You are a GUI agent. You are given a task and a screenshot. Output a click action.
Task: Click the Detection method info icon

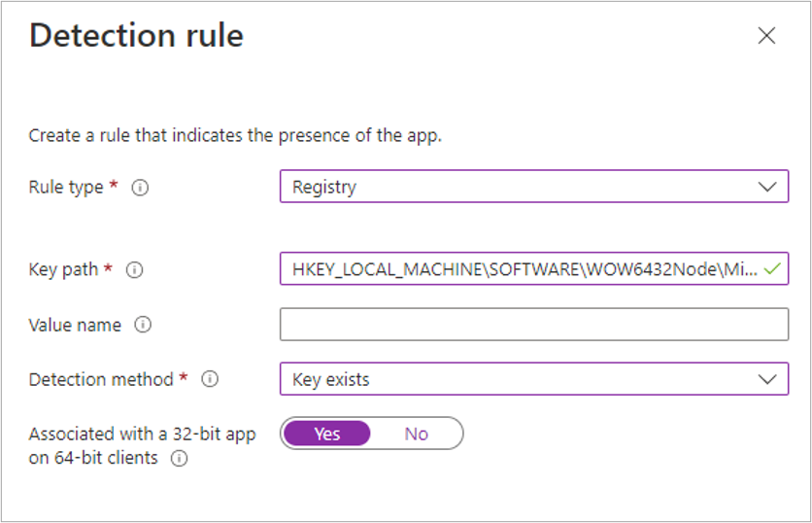pyautogui.click(x=209, y=379)
